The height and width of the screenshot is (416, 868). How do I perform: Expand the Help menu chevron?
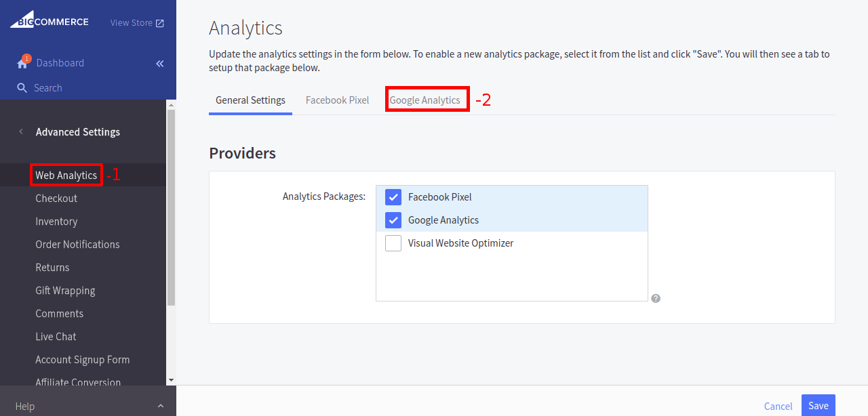coord(161,406)
